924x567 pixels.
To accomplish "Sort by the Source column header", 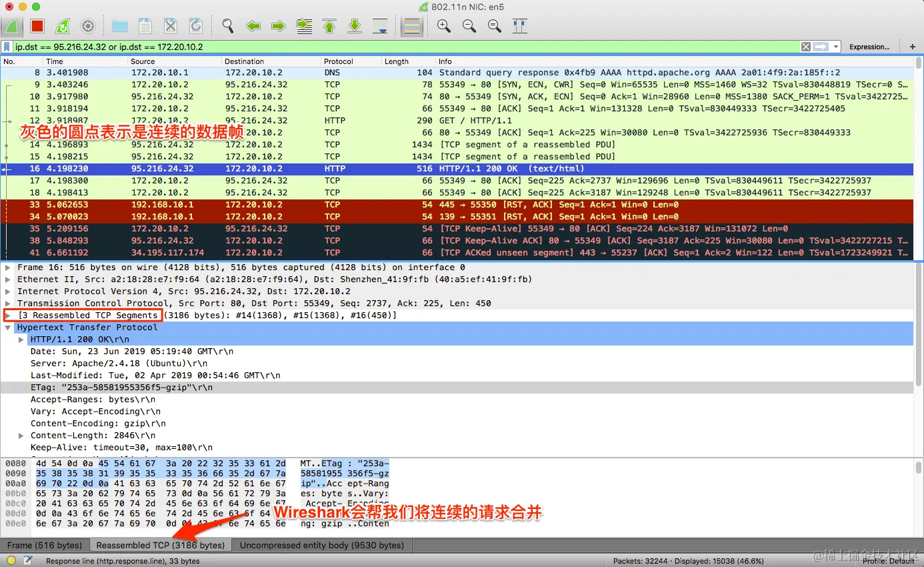I will (x=175, y=61).
